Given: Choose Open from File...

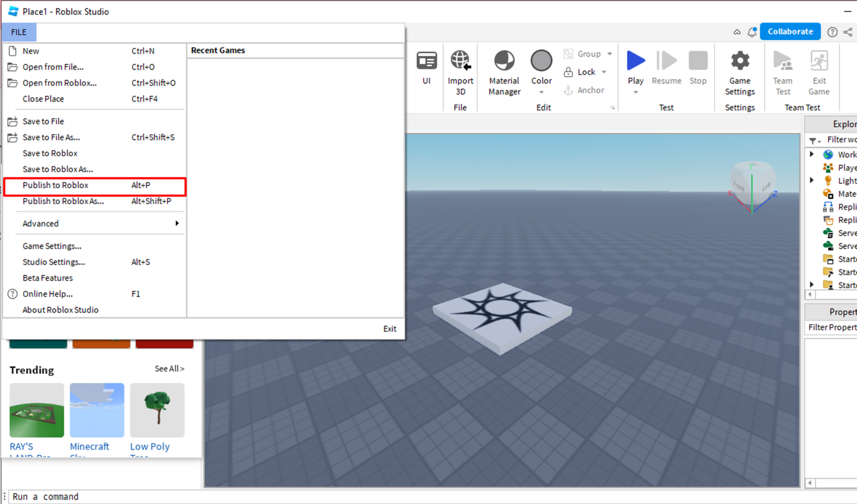Looking at the screenshot, I should click(94, 67).
